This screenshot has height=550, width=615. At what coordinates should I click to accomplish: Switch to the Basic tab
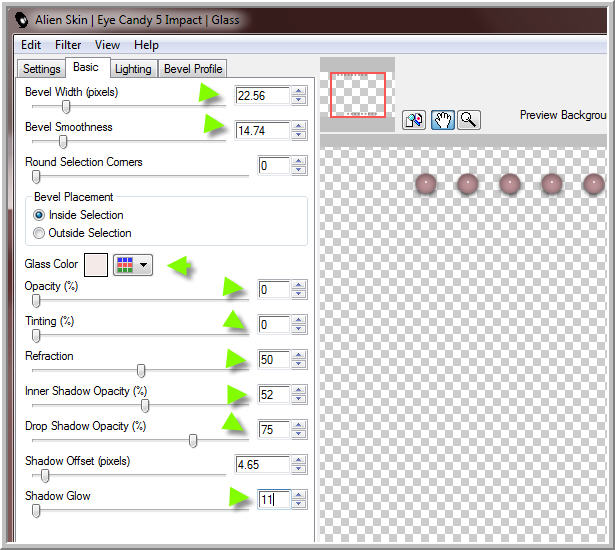[86, 67]
